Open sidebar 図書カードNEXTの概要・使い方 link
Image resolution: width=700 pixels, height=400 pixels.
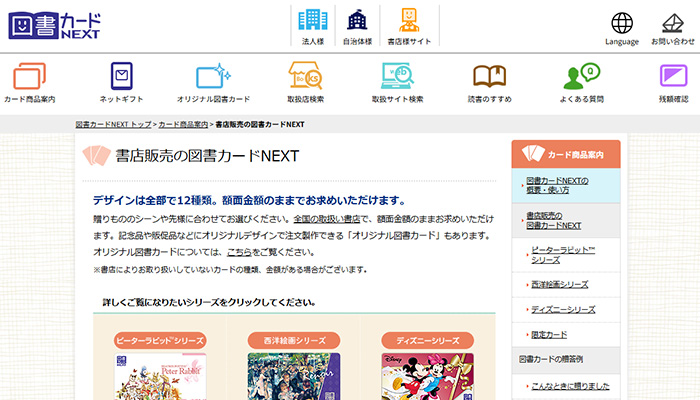point(557,185)
